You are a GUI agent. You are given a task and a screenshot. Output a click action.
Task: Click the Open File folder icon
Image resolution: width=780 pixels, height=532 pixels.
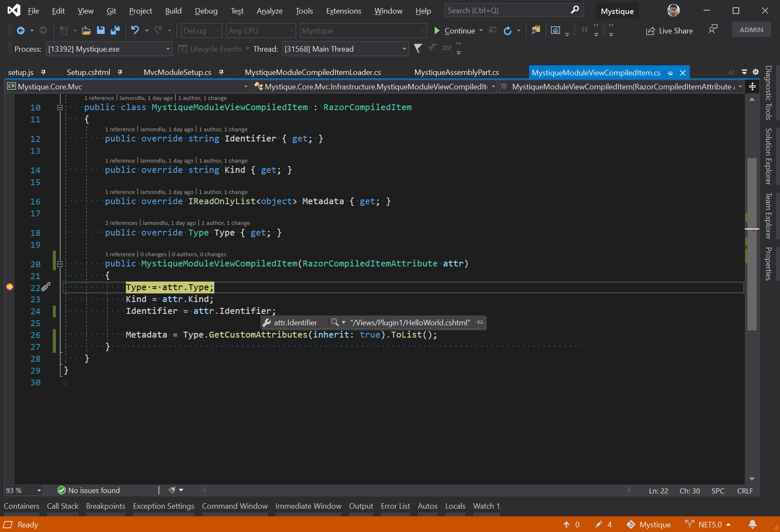tap(86, 30)
